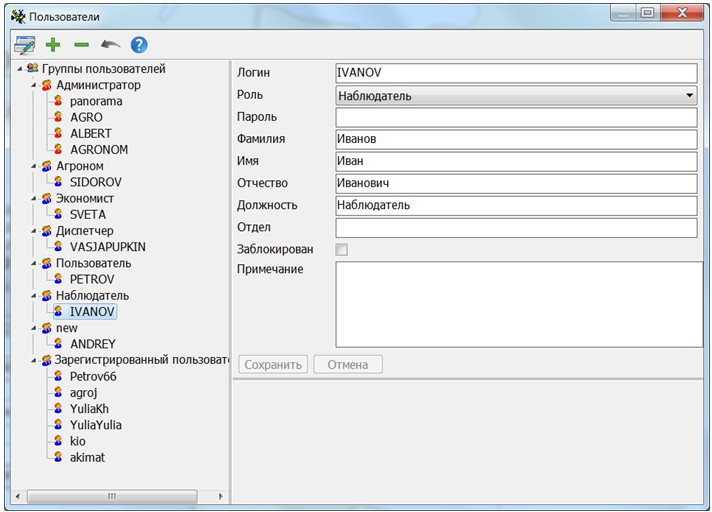
Task: Open the Роль dropdown list
Action: (689, 96)
